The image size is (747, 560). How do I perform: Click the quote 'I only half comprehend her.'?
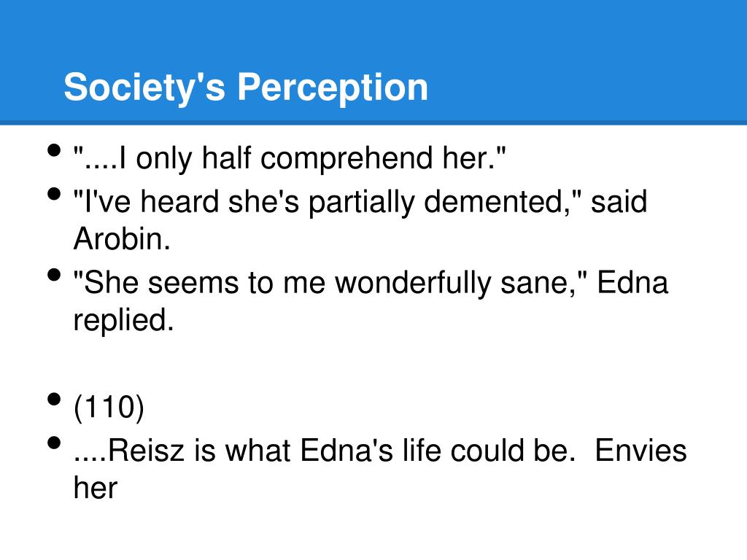[x=290, y=158]
